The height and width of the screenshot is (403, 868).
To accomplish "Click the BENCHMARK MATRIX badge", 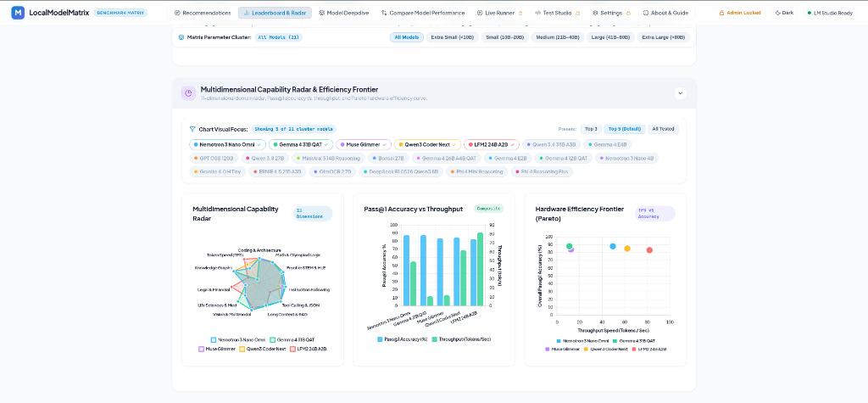I will click(x=120, y=12).
